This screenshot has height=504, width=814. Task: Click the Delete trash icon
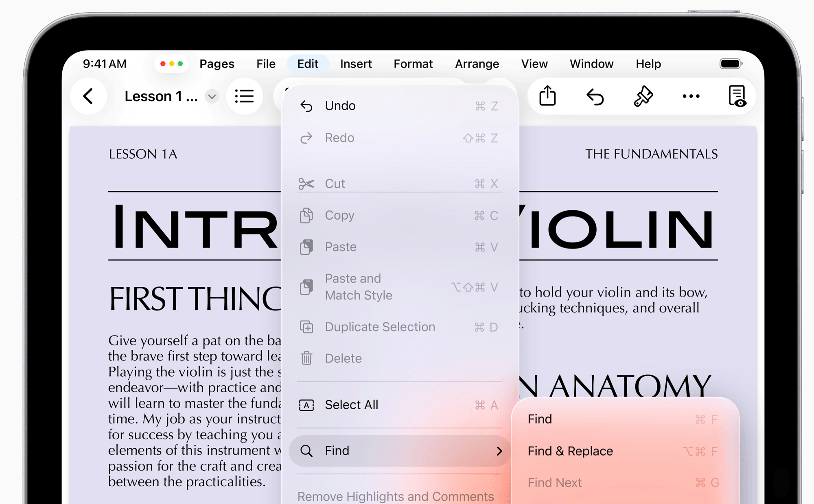pyautogui.click(x=306, y=358)
